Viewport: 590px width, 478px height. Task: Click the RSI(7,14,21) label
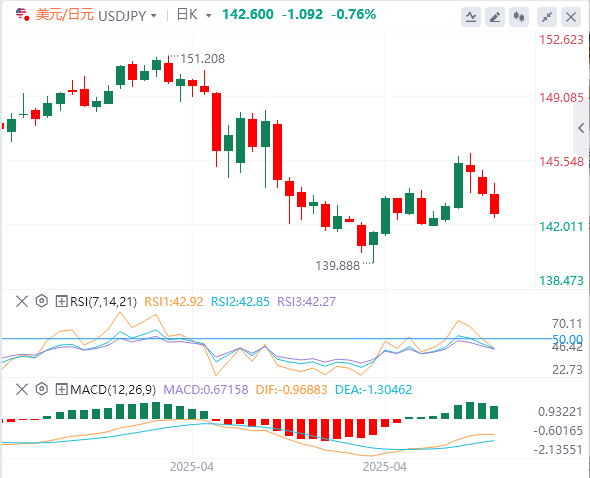(x=103, y=302)
